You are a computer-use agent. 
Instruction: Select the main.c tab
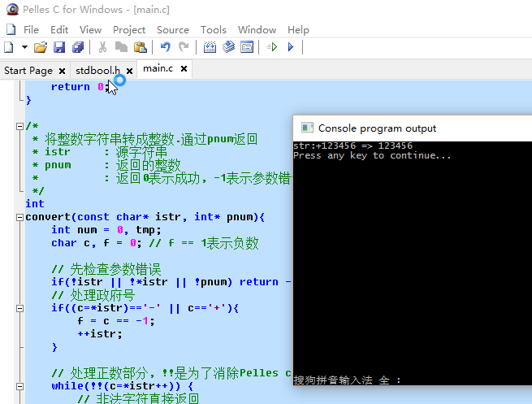tap(158, 68)
